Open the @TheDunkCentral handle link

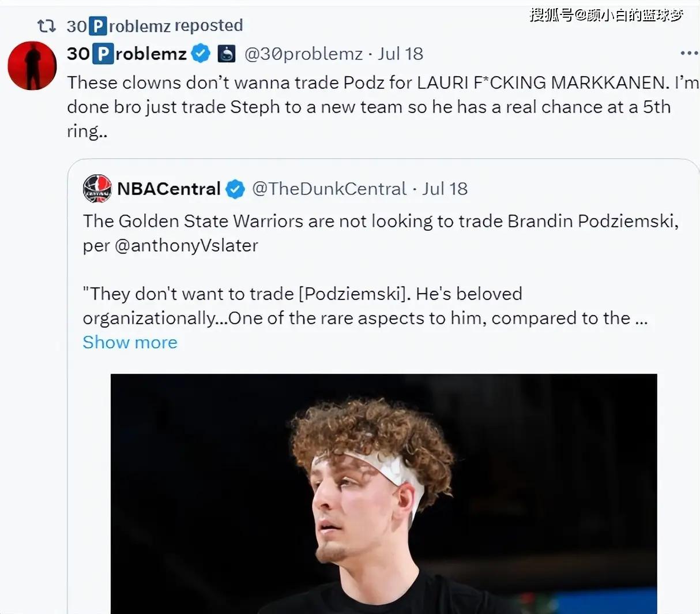click(330, 189)
